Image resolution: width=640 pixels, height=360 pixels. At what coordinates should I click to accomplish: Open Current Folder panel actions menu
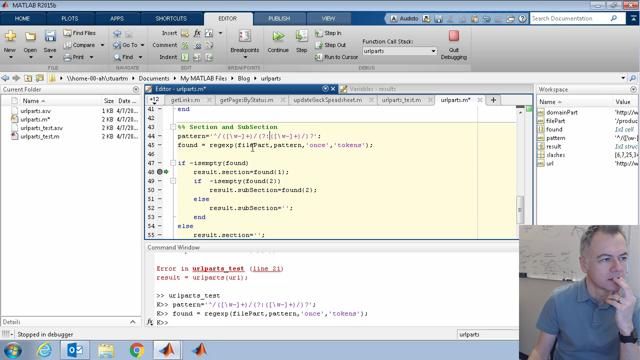tap(136, 89)
